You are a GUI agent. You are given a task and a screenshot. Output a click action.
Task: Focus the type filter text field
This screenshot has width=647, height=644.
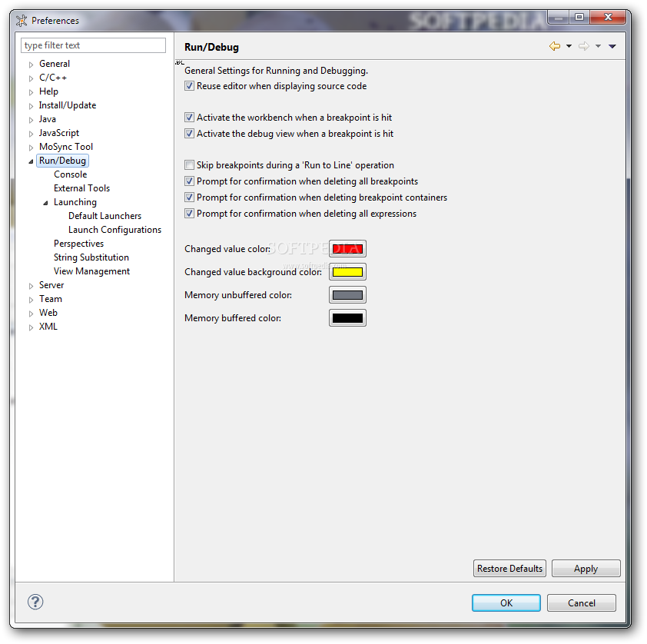click(x=93, y=45)
